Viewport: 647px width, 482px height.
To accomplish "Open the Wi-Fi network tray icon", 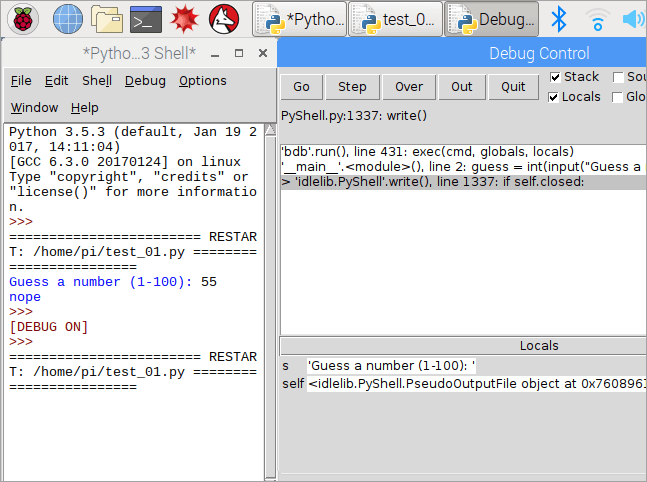I will point(597,20).
